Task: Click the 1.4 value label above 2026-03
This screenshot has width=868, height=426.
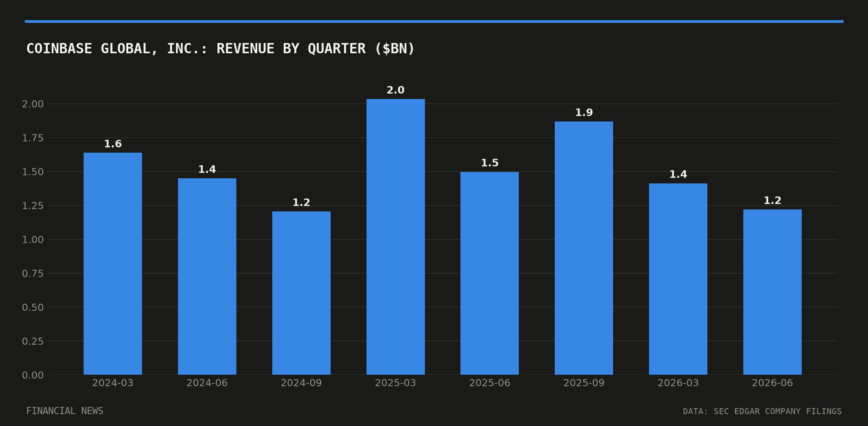Action: pyautogui.click(x=678, y=175)
